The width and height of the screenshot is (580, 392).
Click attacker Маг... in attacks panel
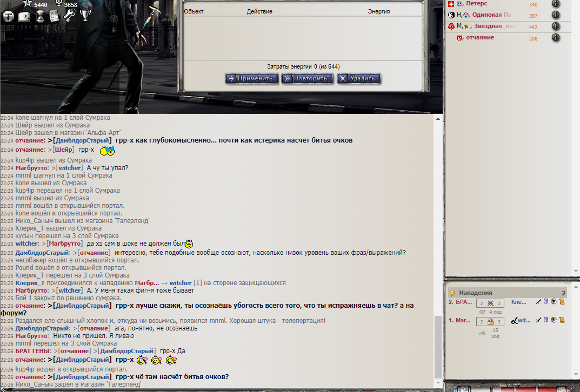point(463,320)
